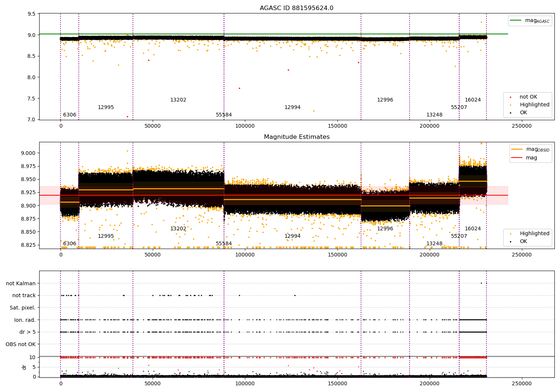Click obsid label 55207 in the top plot

tap(459, 108)
